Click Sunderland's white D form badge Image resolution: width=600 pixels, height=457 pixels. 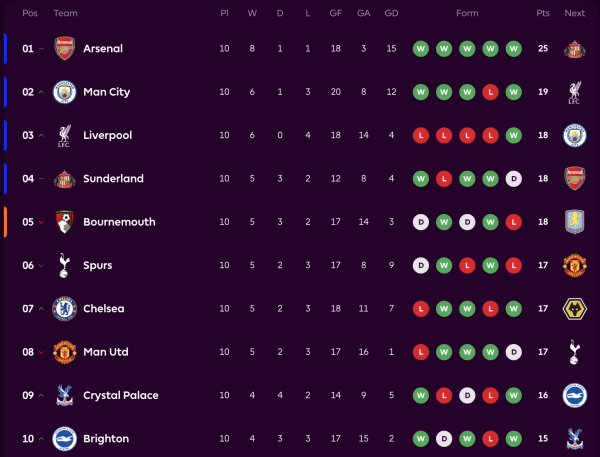tap(513, 179)
